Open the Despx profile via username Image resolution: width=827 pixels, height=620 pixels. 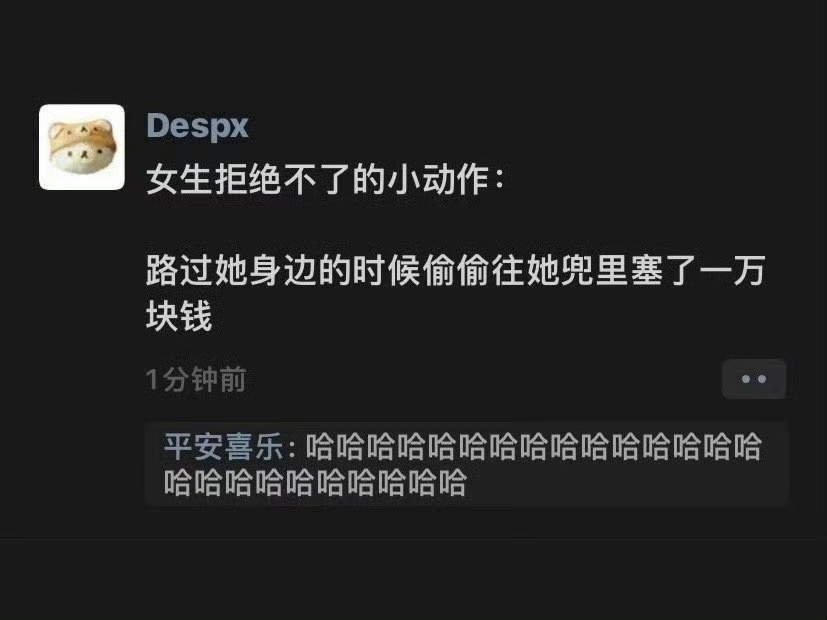pyautogui.click(x=197, y=126)
